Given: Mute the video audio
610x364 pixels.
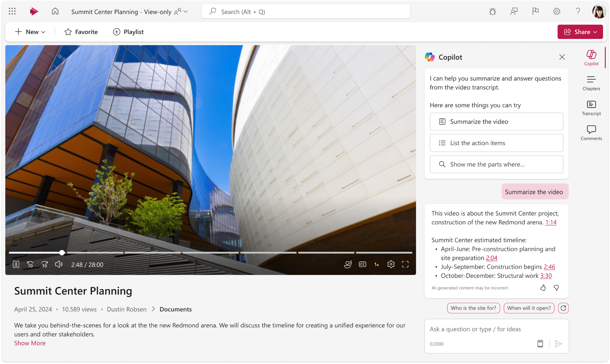Looking at the screenshot, I should [x=59, y=264].
